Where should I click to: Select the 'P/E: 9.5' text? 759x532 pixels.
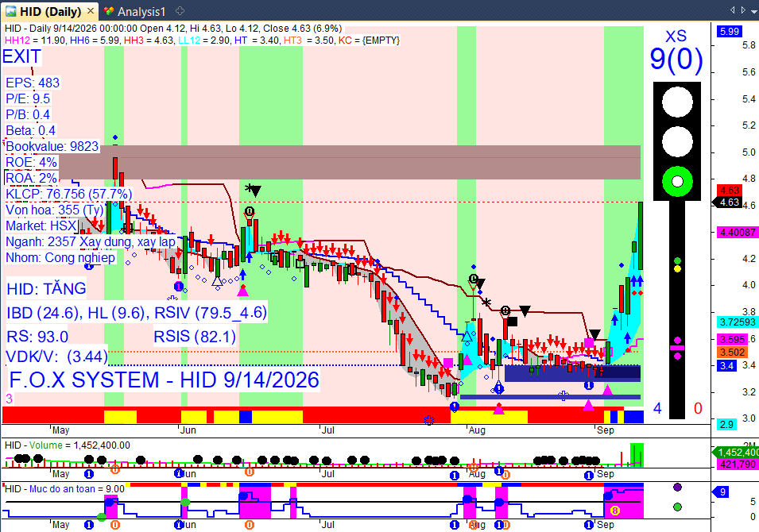pos(28,98)
